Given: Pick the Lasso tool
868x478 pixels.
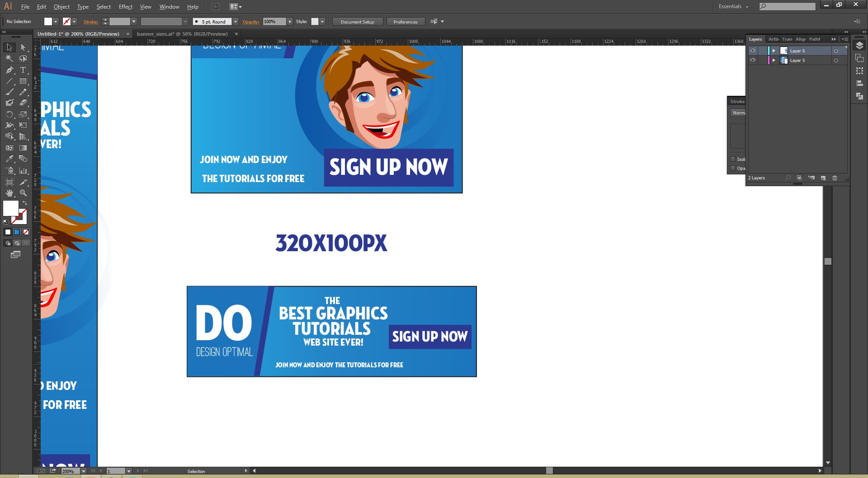Looking at the screenshot, I should tap(23, 58).
